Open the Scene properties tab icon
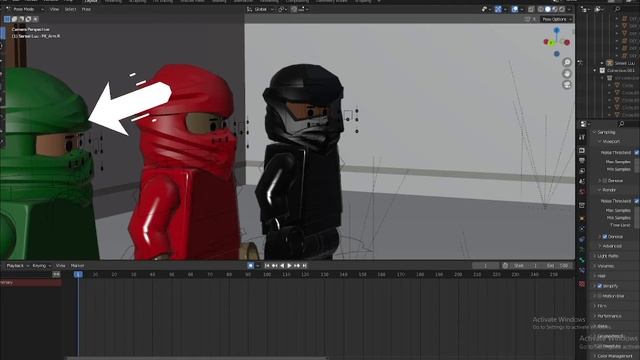The image size is (640, 360). (582, 181)
